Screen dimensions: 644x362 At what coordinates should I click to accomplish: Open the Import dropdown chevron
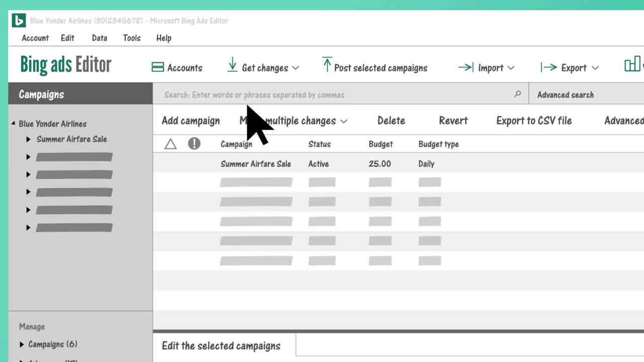click(x=511, y=68)
